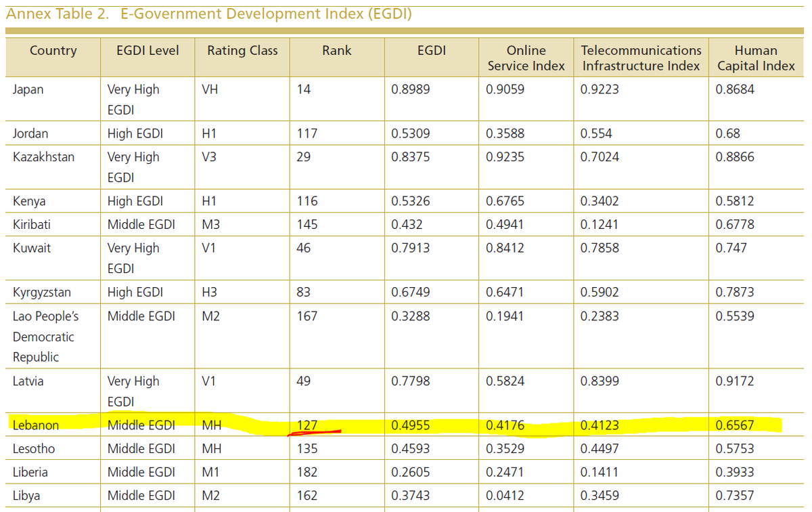The height and width of the screenshot is (512, 812).
Task: Click Libya's Online Service value '0.0412'
Action: [x=505, y=496]
